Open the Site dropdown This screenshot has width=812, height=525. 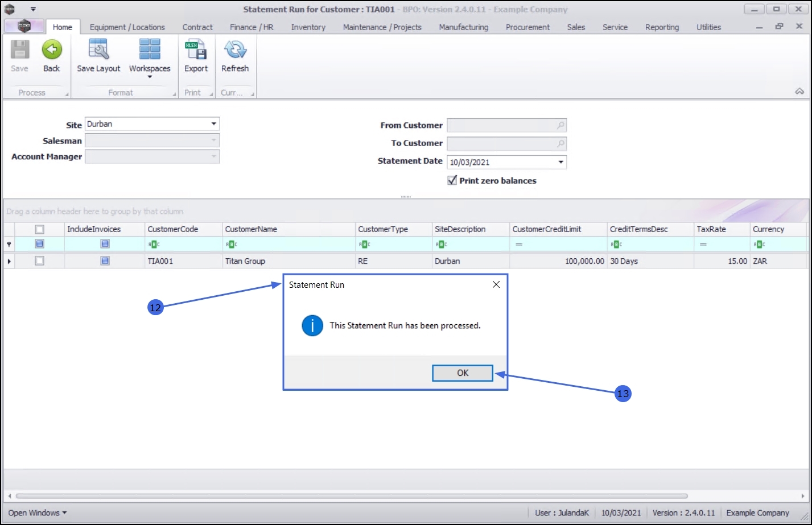click(x=213, y=124)
